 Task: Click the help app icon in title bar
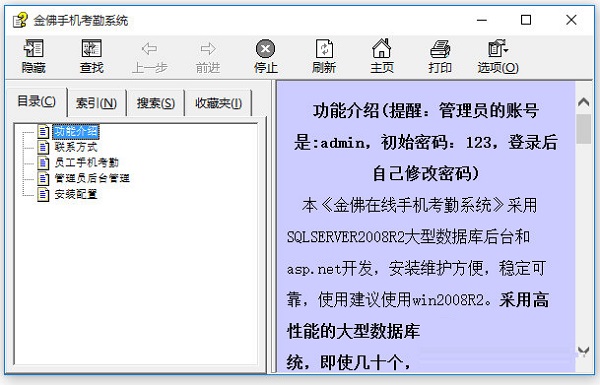pyautogui.click(x=20, y=20)
